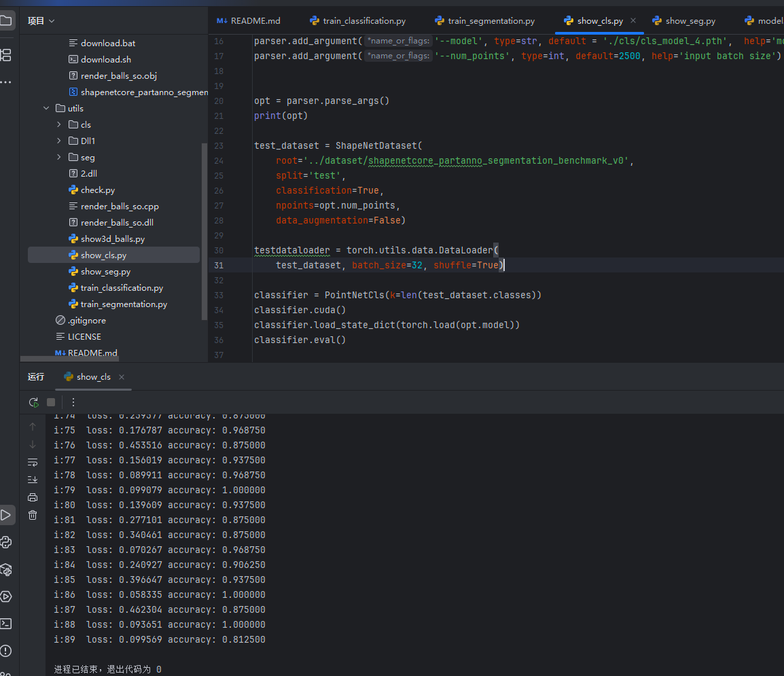
Task: Click 'classifier.cuda()' on line 34
Action: click(300, 310)
